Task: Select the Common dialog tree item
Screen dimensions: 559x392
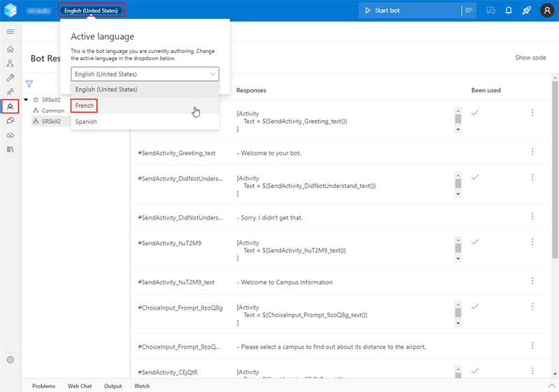Action: coord(53,110)
